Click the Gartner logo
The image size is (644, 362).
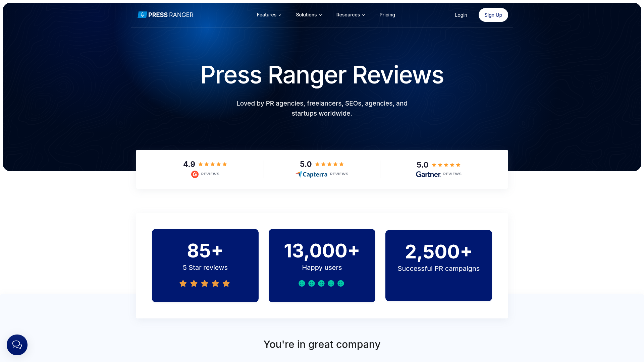pyautogui.click(x=428, y=174)
